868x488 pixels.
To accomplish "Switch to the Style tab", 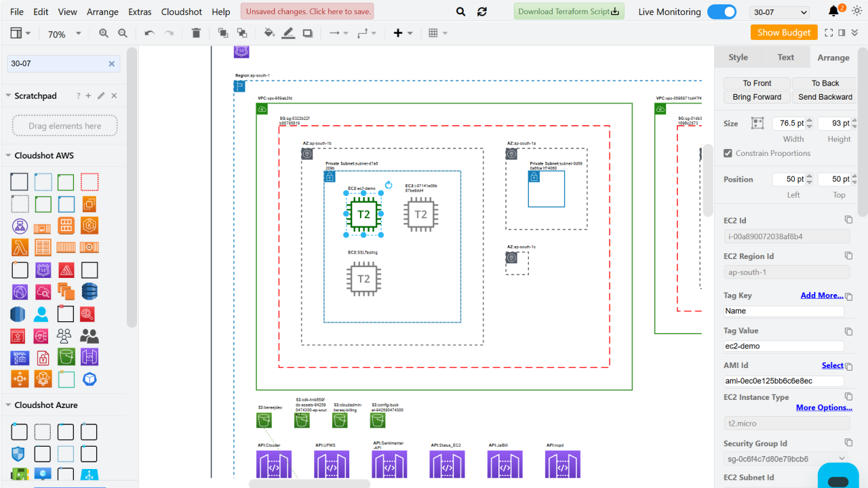I will [x=738, y=58].
